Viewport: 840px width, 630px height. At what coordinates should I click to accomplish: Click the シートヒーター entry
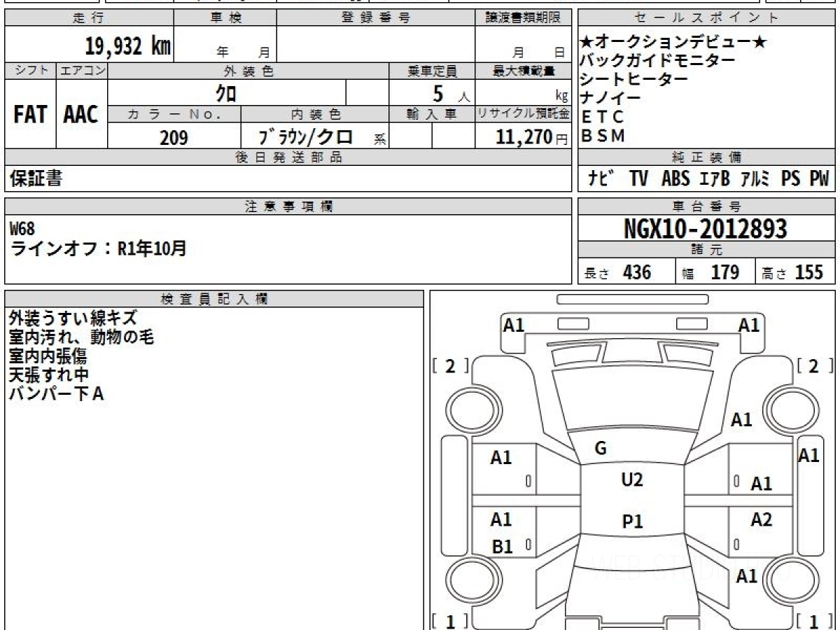pos(635,79)
